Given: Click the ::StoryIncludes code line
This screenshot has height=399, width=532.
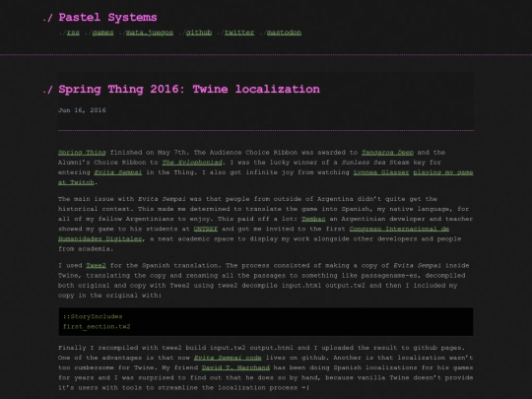Looking at the screenshot, I should pyautogui.click(x=93, y=316).
